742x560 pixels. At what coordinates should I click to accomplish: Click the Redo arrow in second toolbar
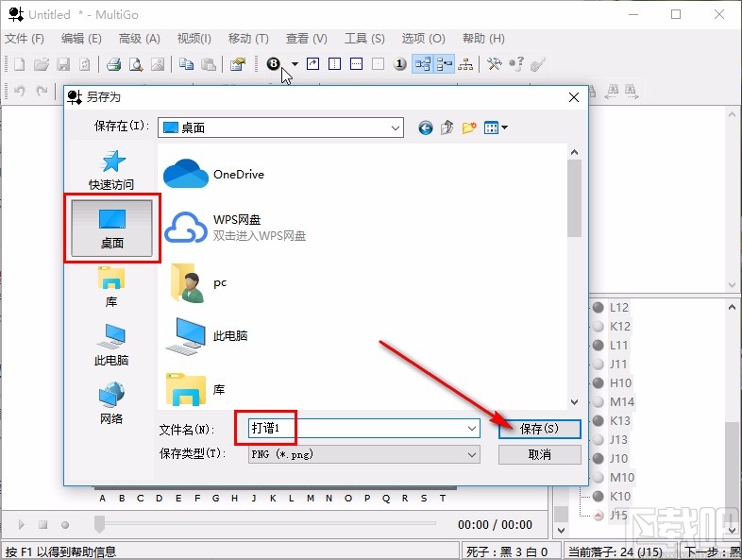pos(42,90)
